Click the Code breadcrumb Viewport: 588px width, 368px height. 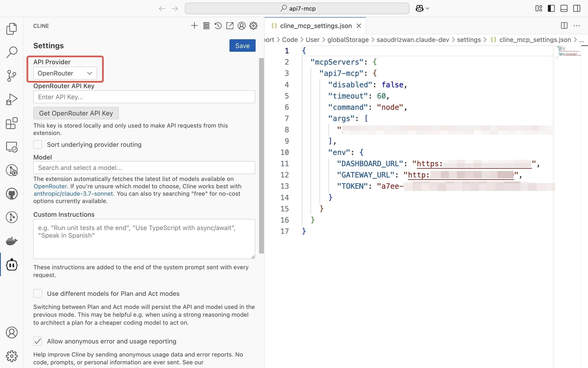290,40
